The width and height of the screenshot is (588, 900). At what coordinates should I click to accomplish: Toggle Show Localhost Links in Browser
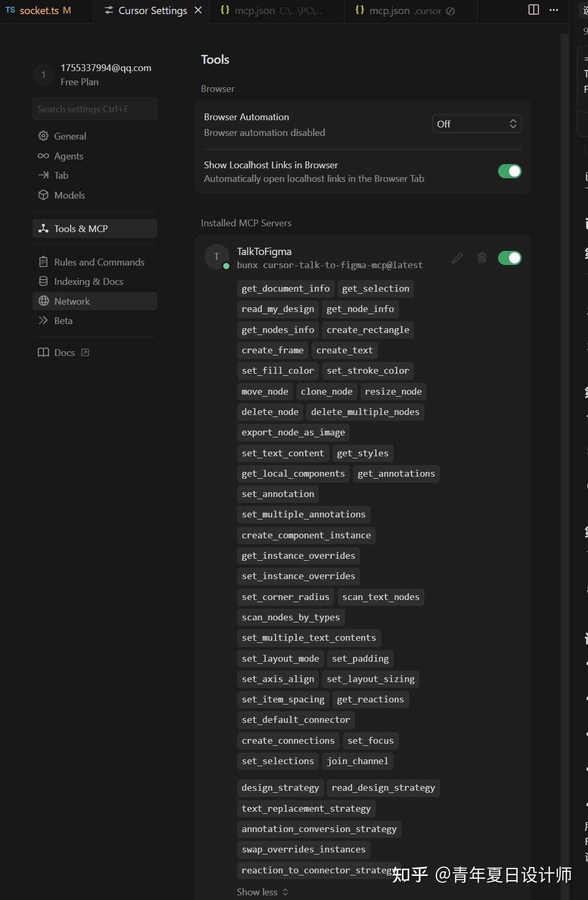[x=510, y=171]
